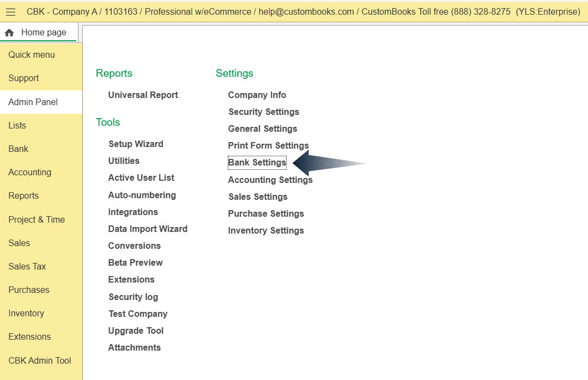Screen dimensions: 588x380
Task: Open Bank Settings link
Action: click(x=257, y=162)
